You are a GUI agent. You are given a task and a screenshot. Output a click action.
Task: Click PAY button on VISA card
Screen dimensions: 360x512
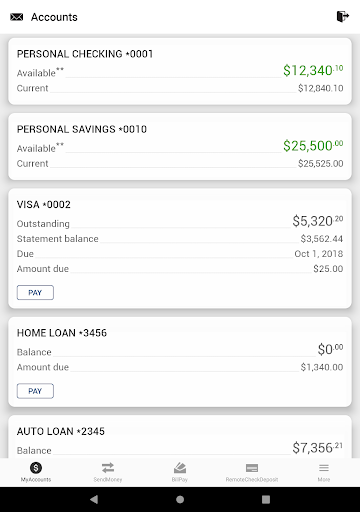point(35,293)
